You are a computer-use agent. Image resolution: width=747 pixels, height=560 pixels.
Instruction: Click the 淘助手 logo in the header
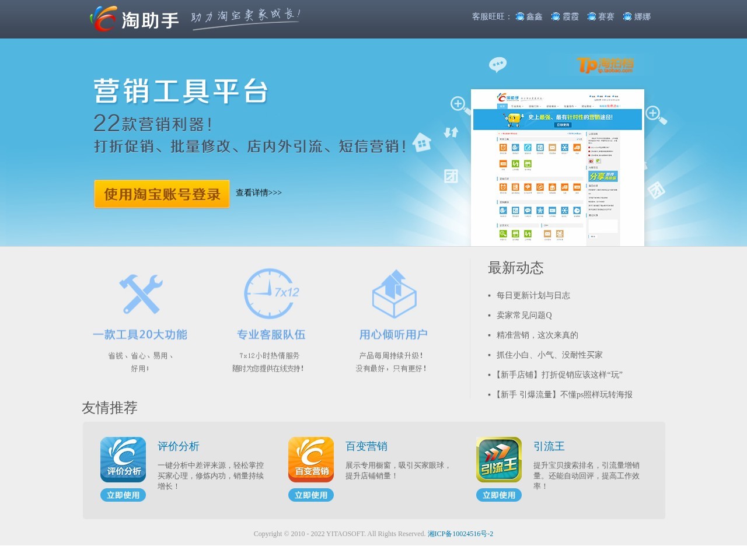pyautogui.click(x=134, y=19)
